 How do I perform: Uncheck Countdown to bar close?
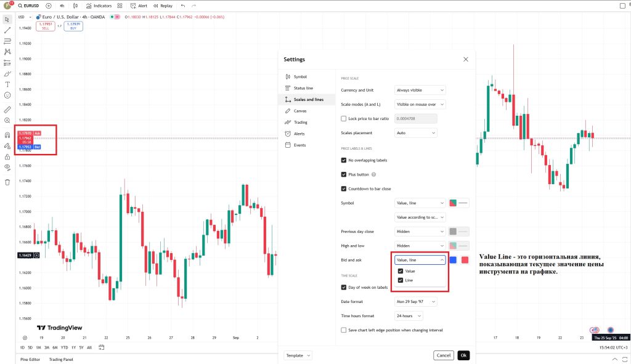[x=344, y=188]
